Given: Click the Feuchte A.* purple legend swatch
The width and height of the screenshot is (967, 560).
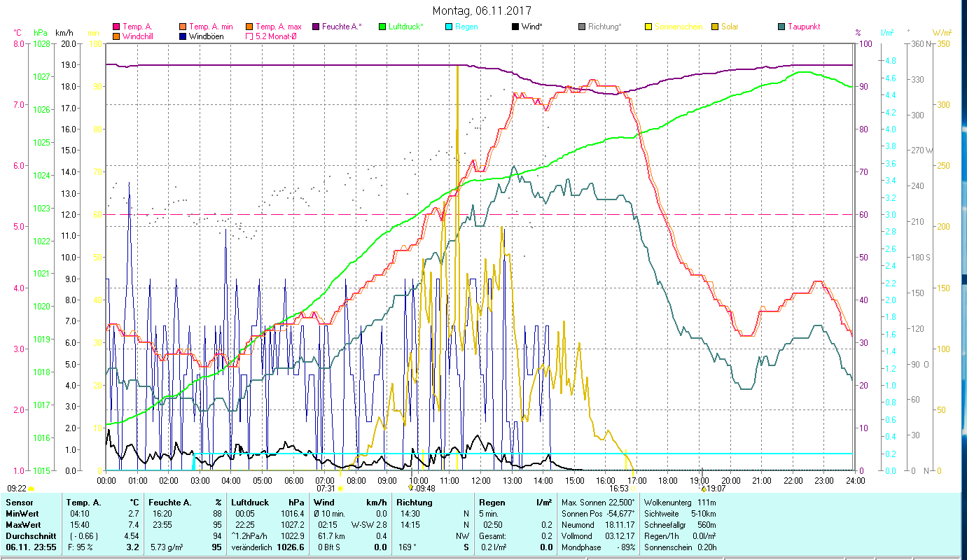Looking at the screenshot, I should [315, 27].
